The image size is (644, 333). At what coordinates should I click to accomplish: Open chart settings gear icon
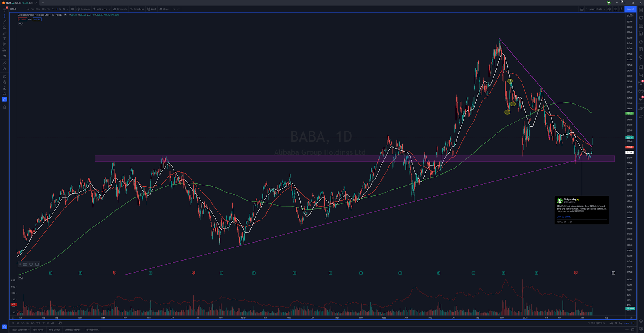[x=609, y=9]
